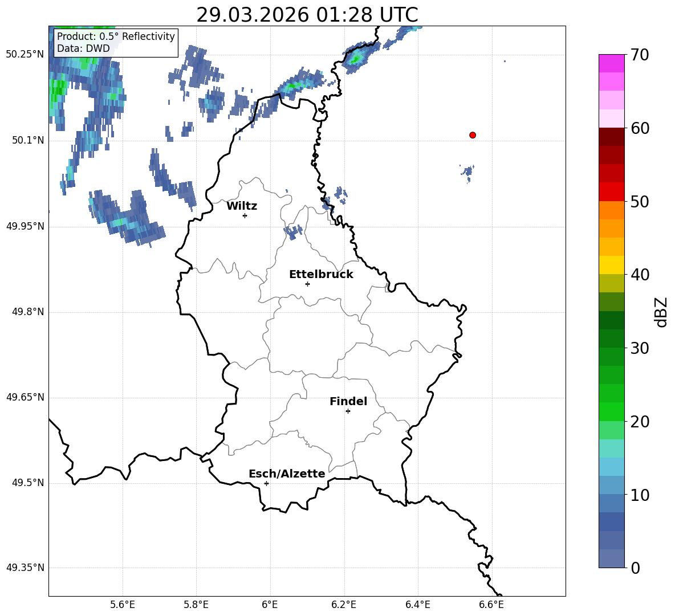Image resolution: width=675 pixels, height=616 pixels.
Task: Click the 'Product: 0.5° Reflectivity' text
Action: pyautogui.click(x=116, y=36)
